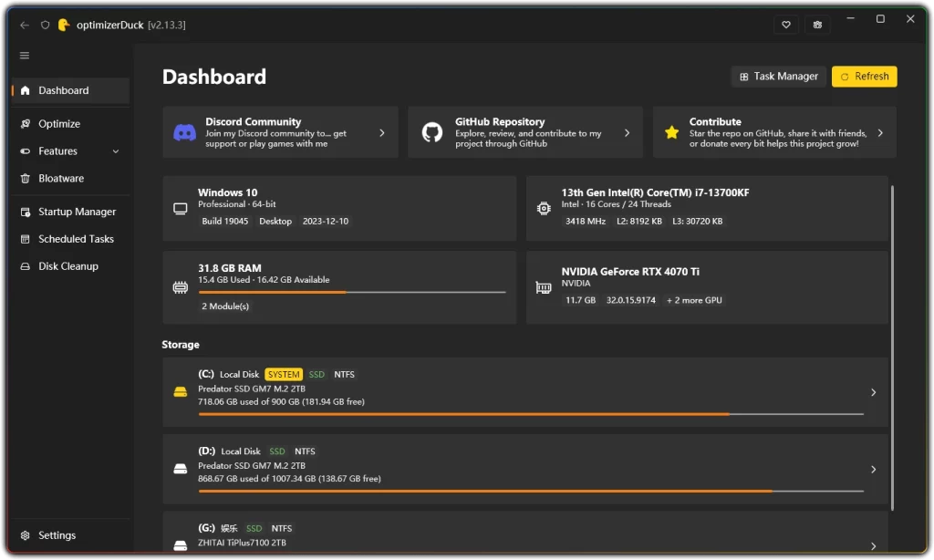Click the SYSTEM badge on C: drive
Viewport: 934px width, 560px height.
pos(284,374)
